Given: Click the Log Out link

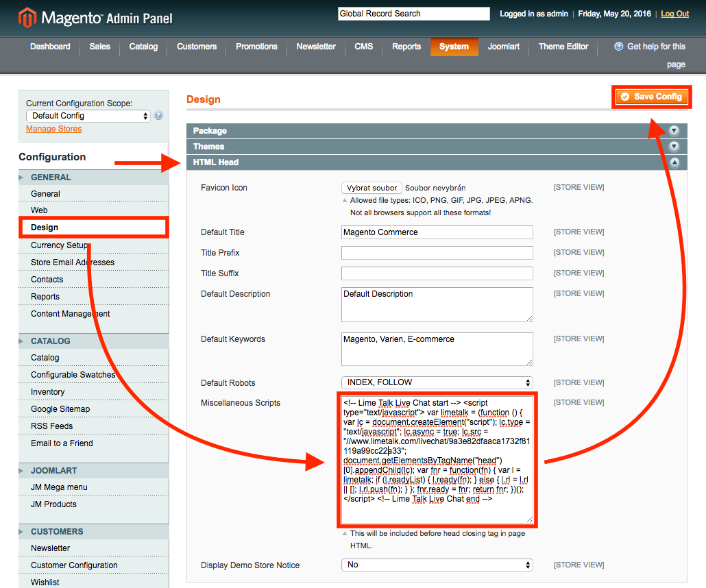Looking at the screenshot, I should (675, 14).
